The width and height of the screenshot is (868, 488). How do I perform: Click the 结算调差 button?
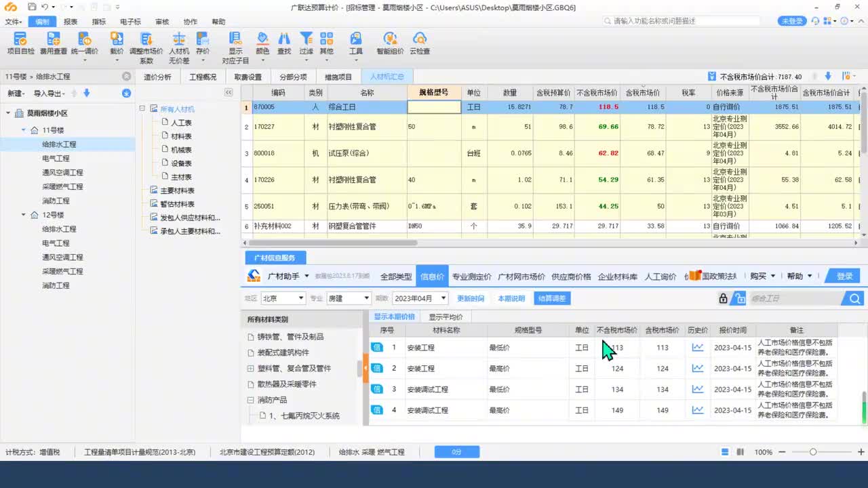click(552, 298)
